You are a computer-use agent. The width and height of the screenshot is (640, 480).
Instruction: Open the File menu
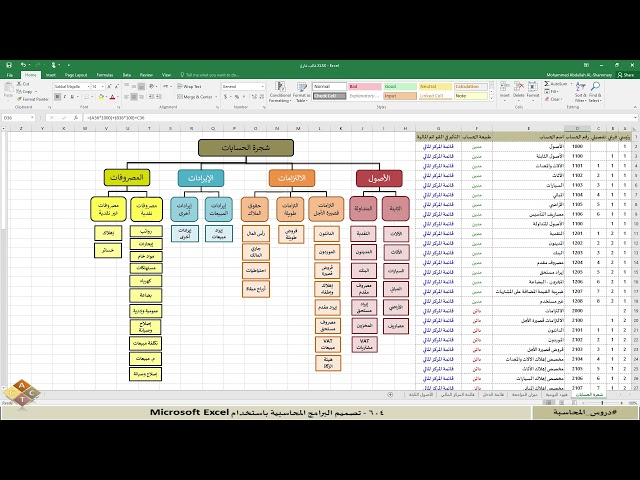10,75
